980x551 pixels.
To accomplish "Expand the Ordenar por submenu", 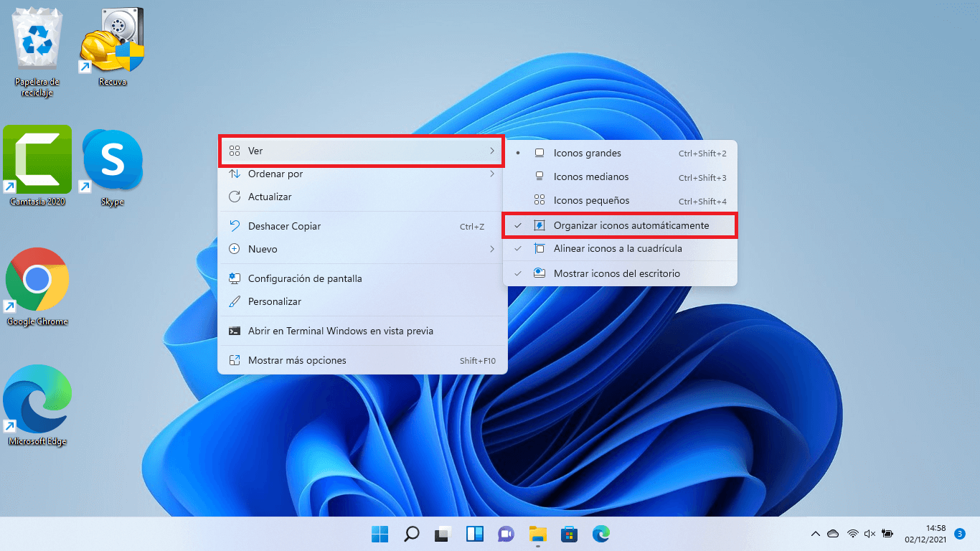I will click(362, 174).
